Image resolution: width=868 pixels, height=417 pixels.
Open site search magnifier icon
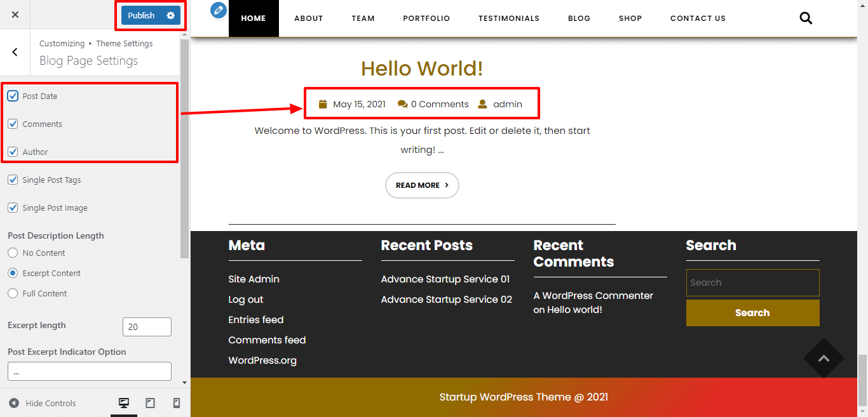tap(806, 18)
